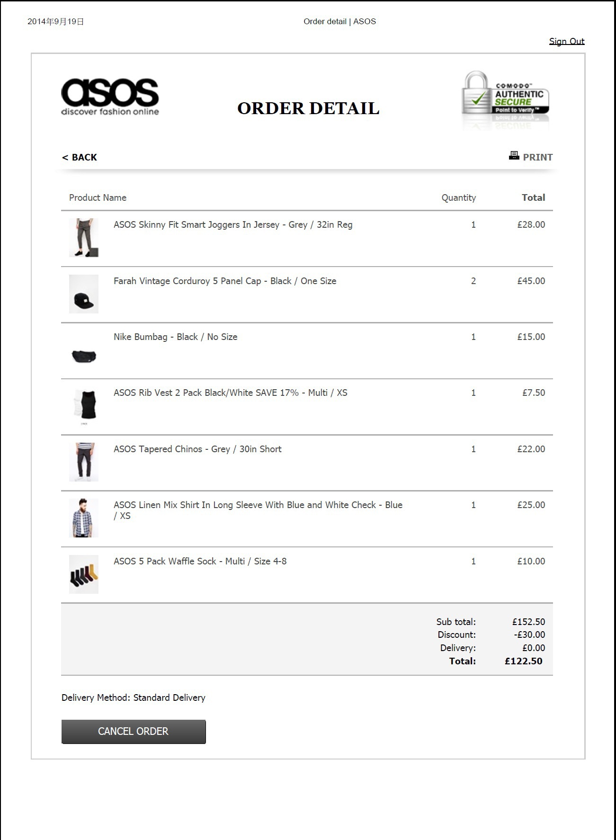Open the 5 Pack Waffle Sock thumbnail
The image size is (616, 840).
point(84,574)
